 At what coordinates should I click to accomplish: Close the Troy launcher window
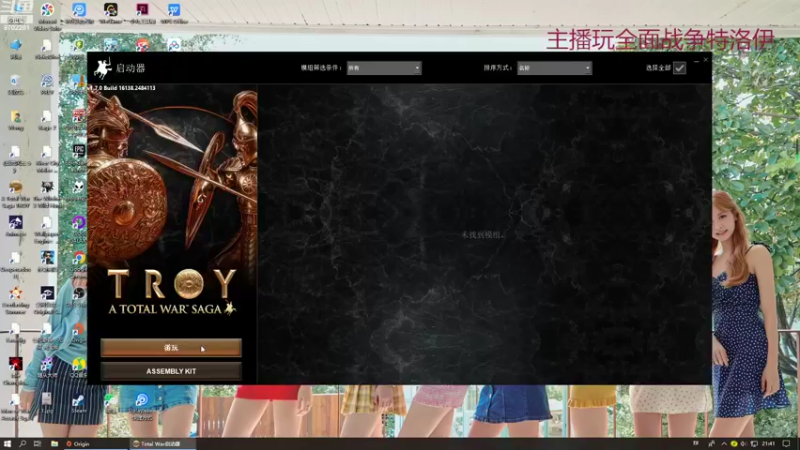tap(706, 60)
